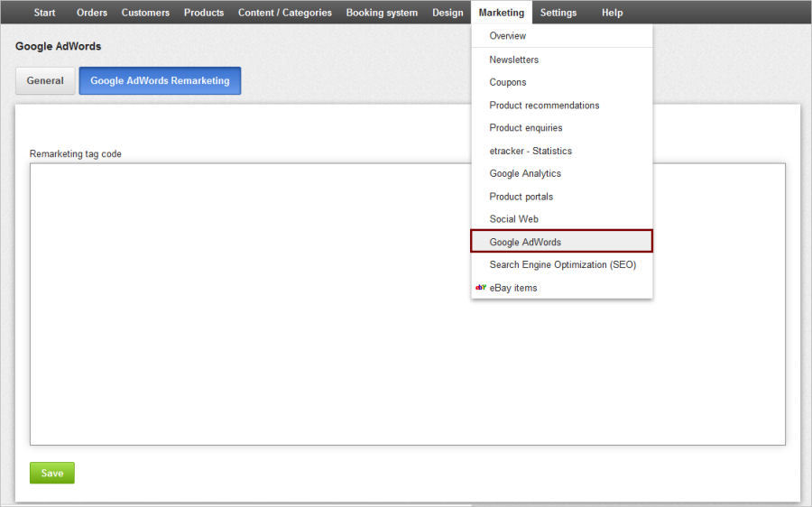Open Product enquiries menu entry
The height and width of the screenshot is (507, 812).
point(562,128)
